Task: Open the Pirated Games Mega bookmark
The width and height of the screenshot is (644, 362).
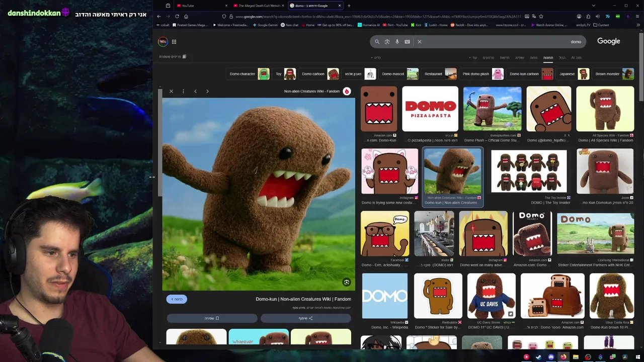Action: tap(190, 25)
